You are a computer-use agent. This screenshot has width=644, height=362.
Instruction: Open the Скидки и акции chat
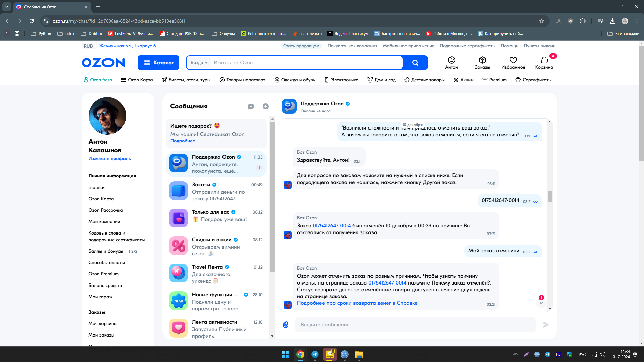[216, 246]
